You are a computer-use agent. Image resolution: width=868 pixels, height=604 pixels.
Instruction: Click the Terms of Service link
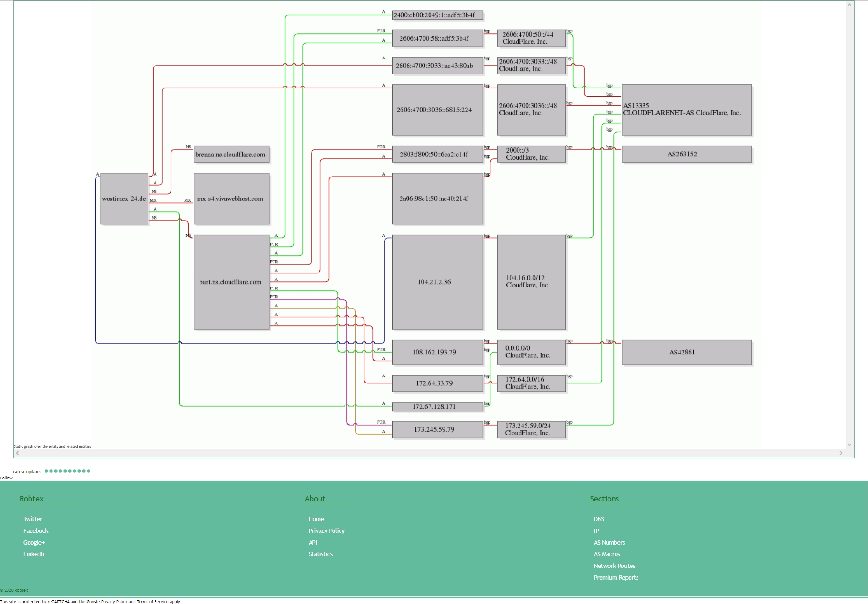pos(152,602)
